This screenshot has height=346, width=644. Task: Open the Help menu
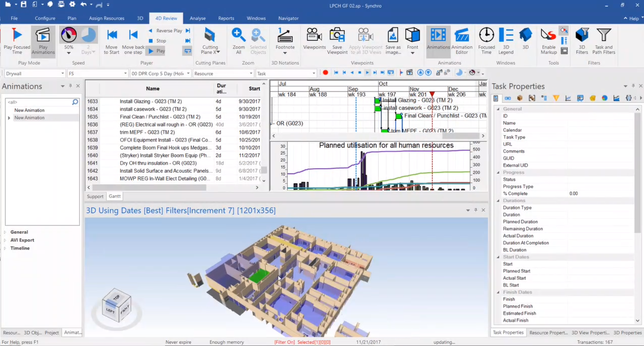tap(634, 18)
